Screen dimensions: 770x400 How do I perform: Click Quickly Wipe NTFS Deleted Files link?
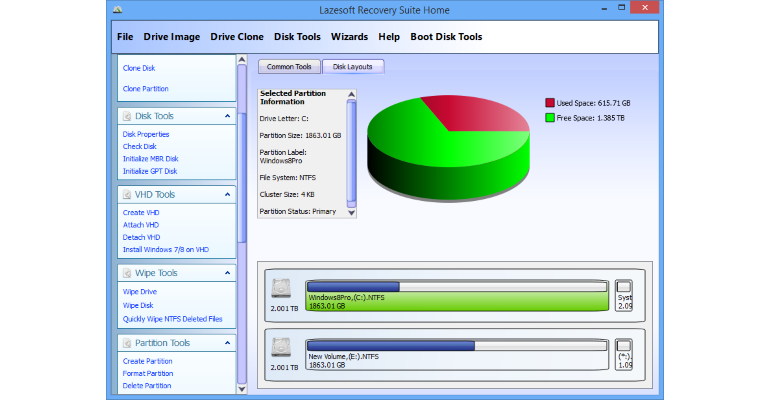172,319
